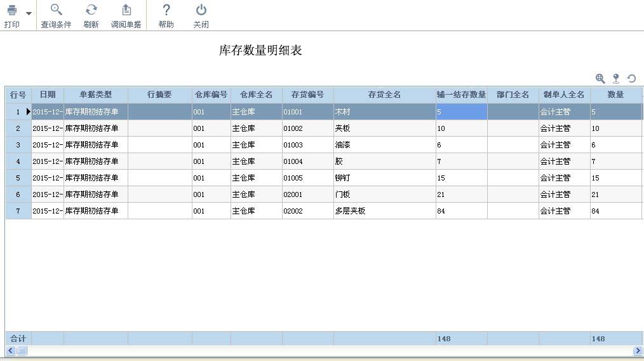Open Help (帮助) question mark icon
The image size is (644, 361).
(x=166, y=11)
